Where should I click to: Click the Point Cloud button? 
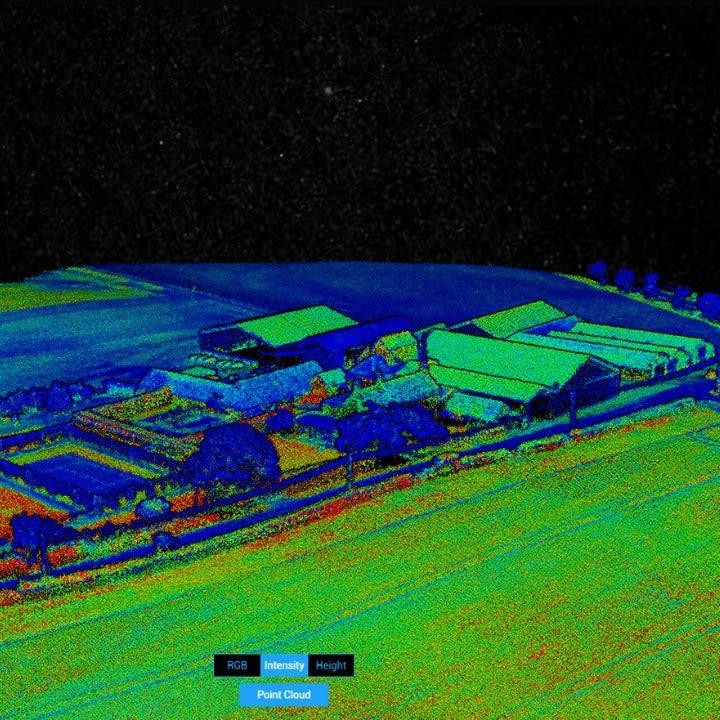(284, 694)
